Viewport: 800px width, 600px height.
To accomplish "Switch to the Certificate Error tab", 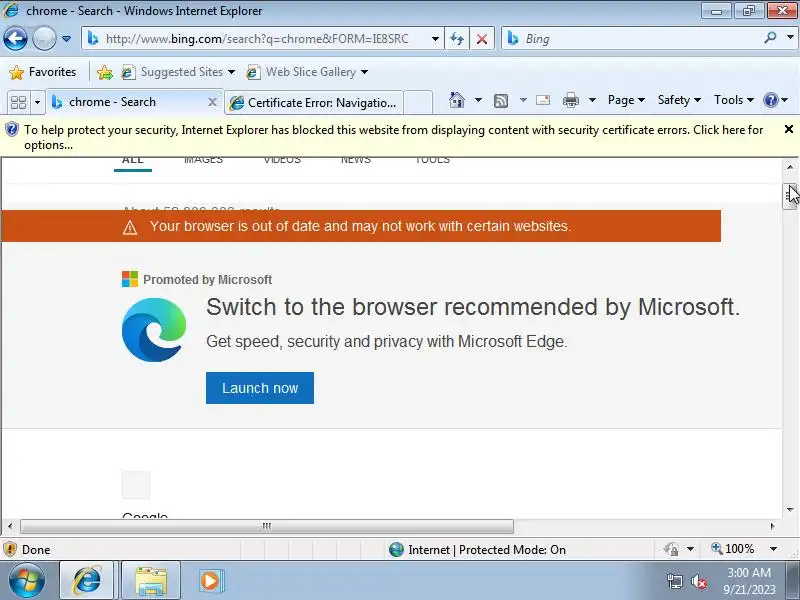I will pyautogui.click(x=314, y=103).
